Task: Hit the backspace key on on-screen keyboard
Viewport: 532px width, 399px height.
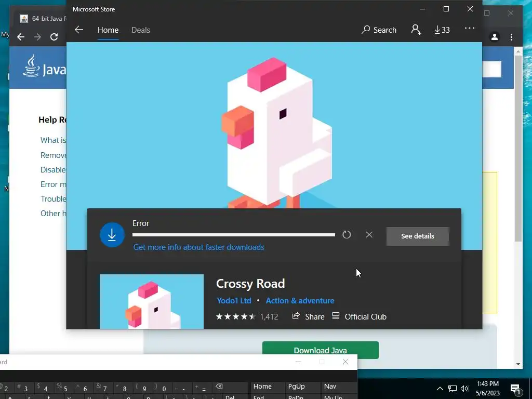Action: click(x=219, y=387)
